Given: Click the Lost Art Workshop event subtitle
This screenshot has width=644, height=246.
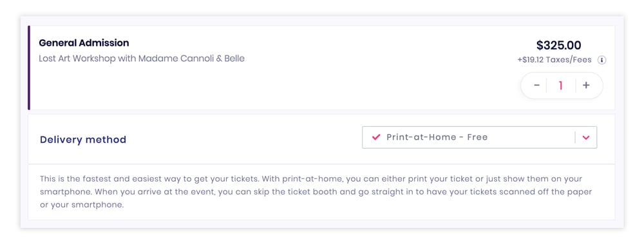Looking at the screenshot, I should [142, 59].
